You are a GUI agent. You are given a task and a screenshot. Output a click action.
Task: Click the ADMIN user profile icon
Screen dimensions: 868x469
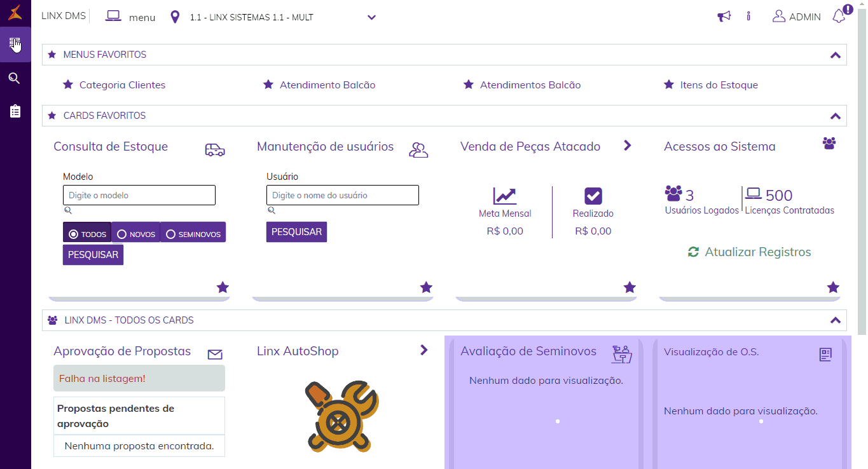pyautogui.click(x=779, y=17)
